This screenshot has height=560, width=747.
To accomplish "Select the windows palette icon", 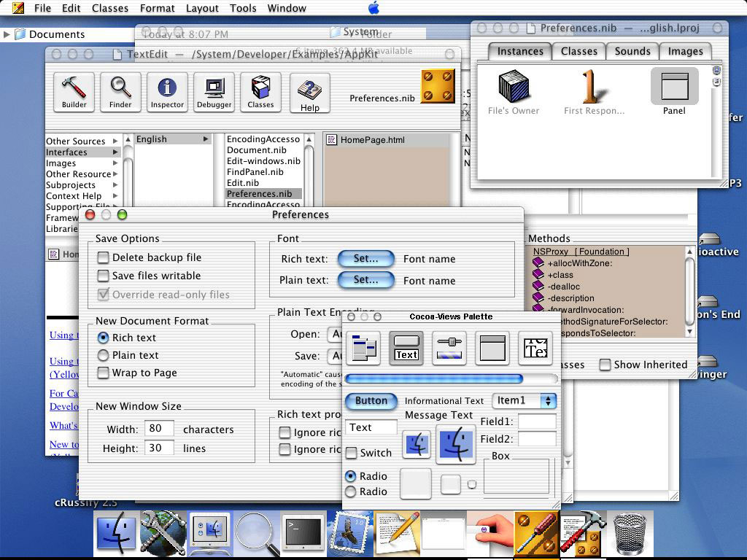I will (492, 348).
